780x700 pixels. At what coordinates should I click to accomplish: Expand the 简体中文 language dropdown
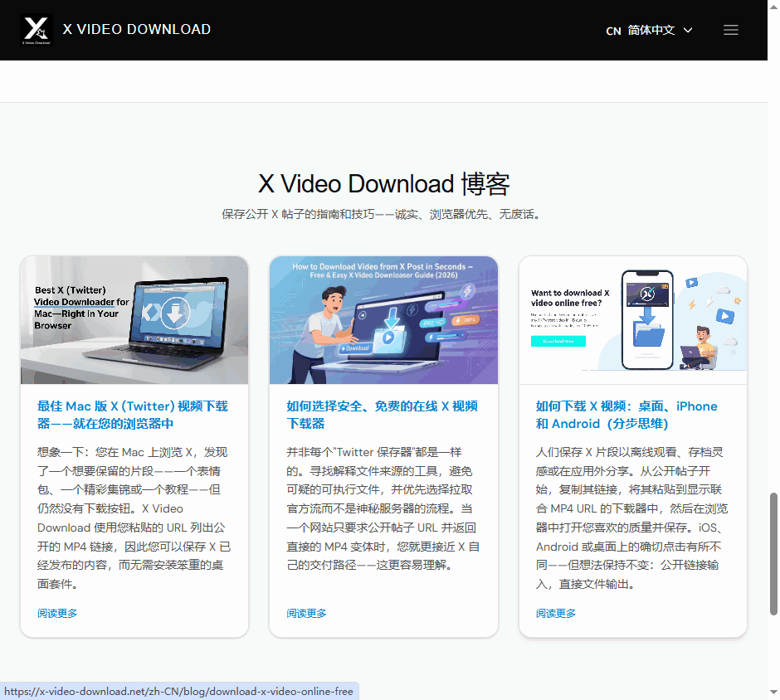tap(649, 31)
